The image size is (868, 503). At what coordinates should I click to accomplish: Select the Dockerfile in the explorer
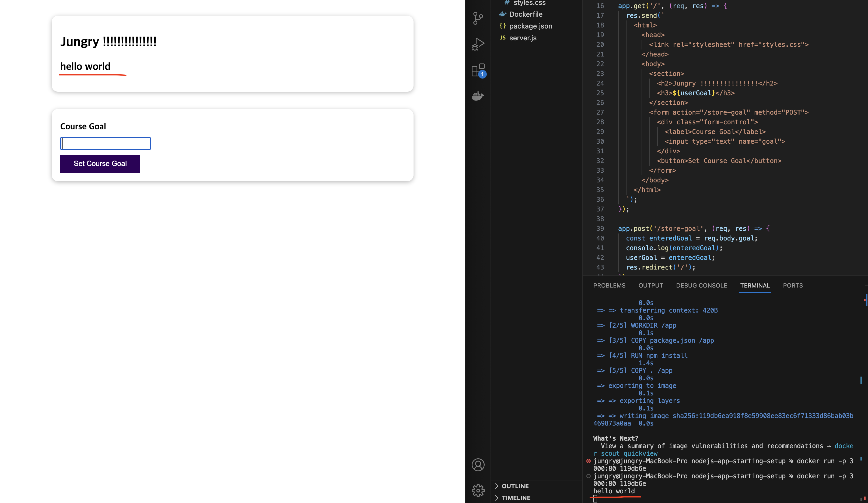click(526, 14)
